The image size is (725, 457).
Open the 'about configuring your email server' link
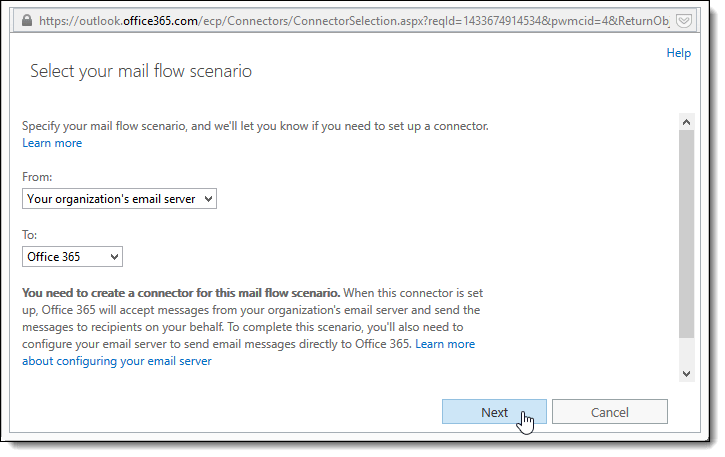(117, 361)
